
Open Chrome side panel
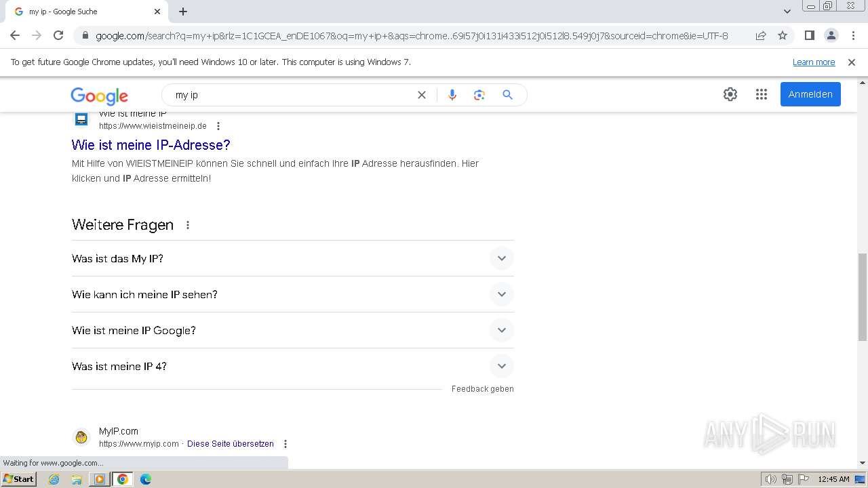tap(809, 35)
